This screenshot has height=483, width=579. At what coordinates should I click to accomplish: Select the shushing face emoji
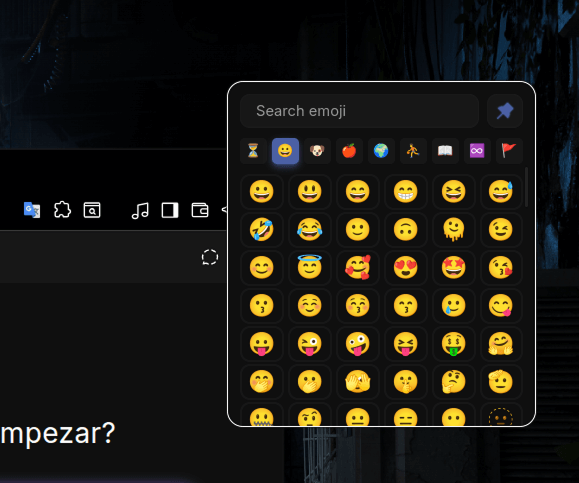click(x=405, y=381)
